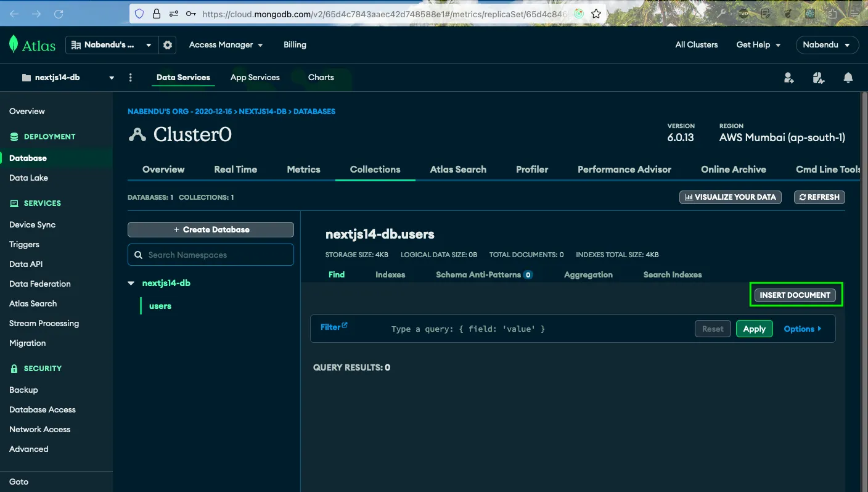This screenshot has height=492, width=868.
Task: Focus the Search Namespaces input field
Action: [x=211, y=255]
